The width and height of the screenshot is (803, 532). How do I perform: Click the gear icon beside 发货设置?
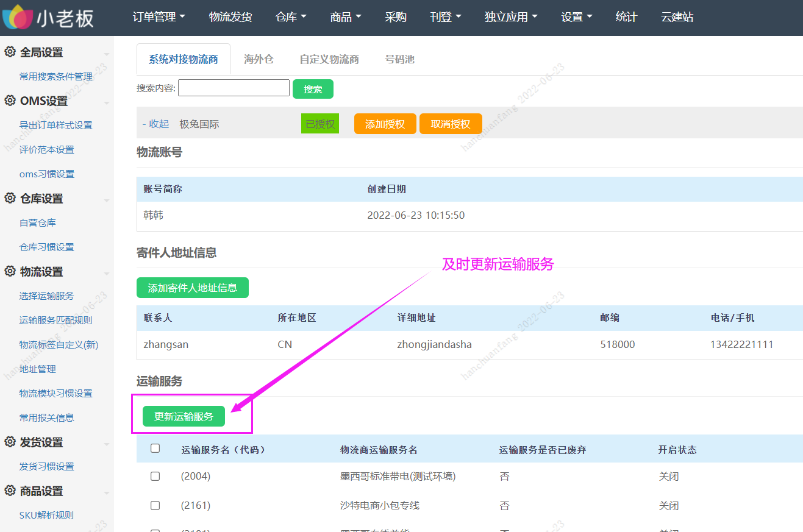tap(10, 442)
